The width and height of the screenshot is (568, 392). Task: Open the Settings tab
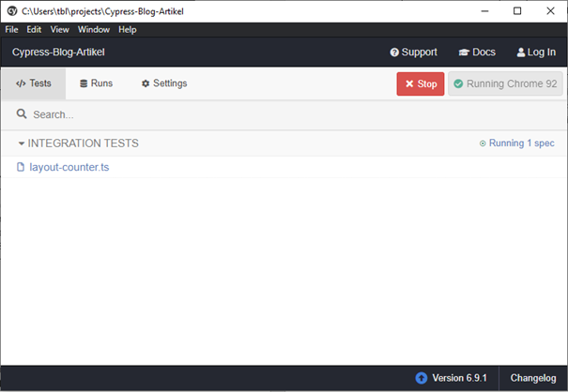pos(164,83)
